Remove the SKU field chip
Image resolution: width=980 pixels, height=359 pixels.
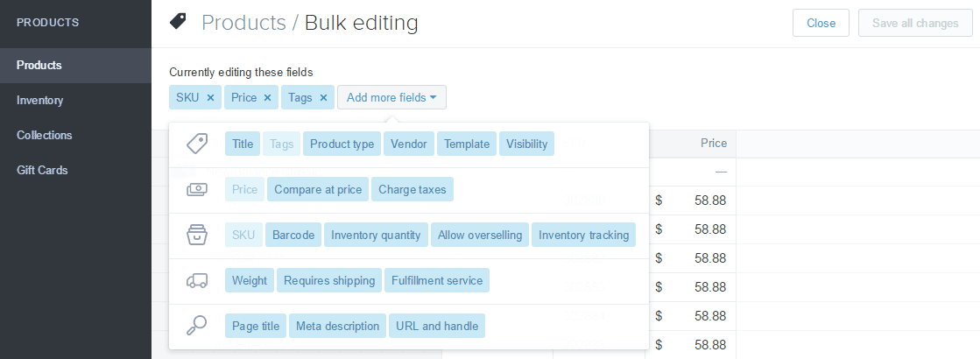tap(210, 98)
